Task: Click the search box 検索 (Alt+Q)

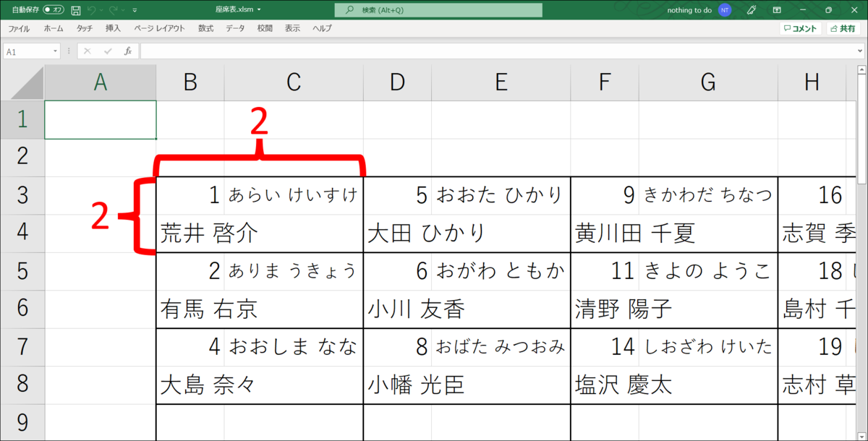Action: [438, 10]
